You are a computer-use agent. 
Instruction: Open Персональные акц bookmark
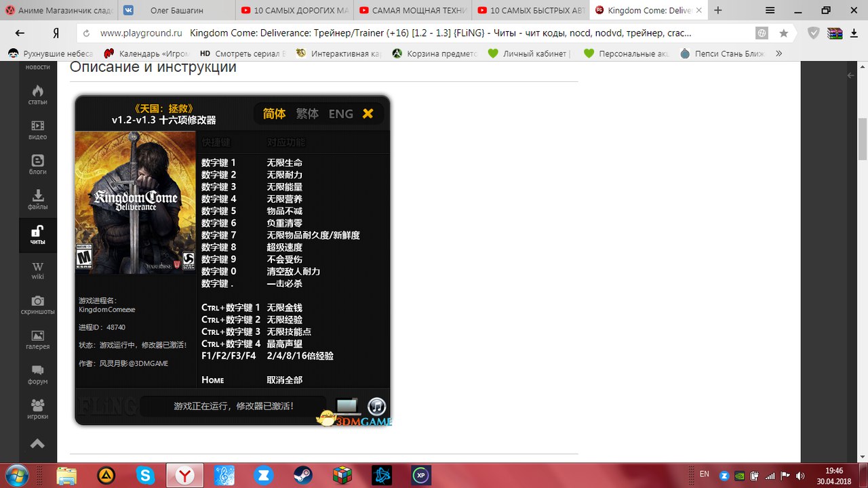627,54
